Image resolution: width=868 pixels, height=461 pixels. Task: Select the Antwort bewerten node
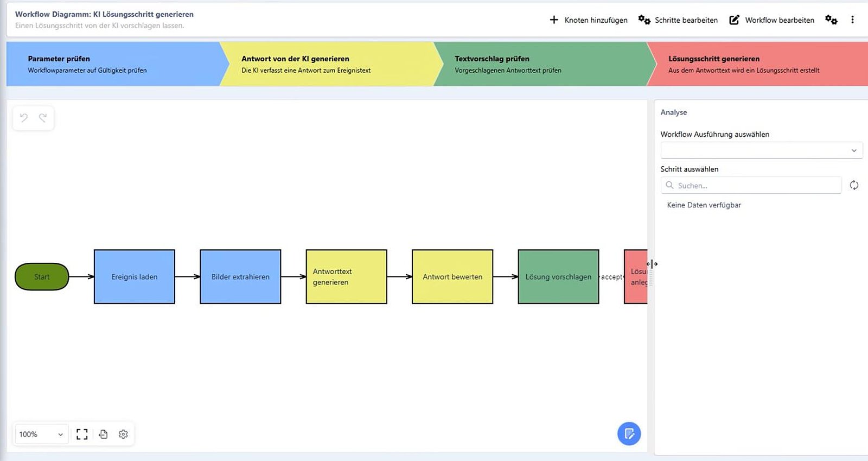pos(452,277)
